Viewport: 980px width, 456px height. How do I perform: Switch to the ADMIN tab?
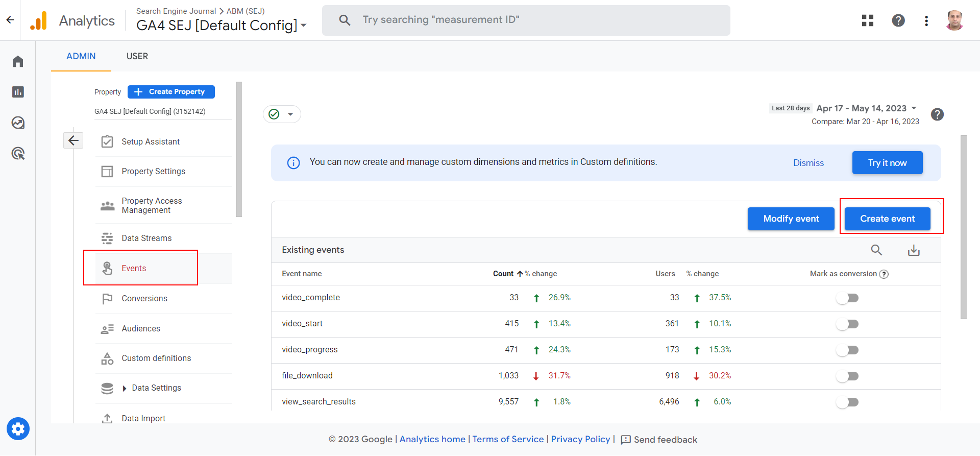(81, 56)
